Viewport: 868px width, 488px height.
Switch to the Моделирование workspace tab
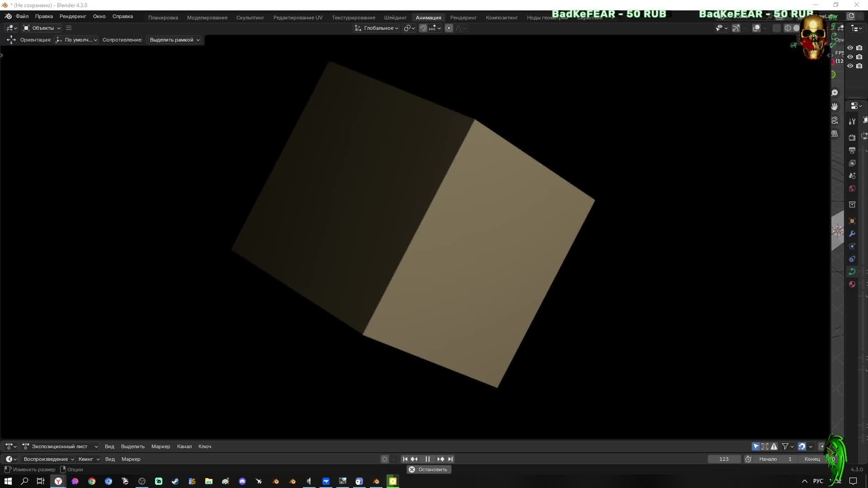pos(207,18)
